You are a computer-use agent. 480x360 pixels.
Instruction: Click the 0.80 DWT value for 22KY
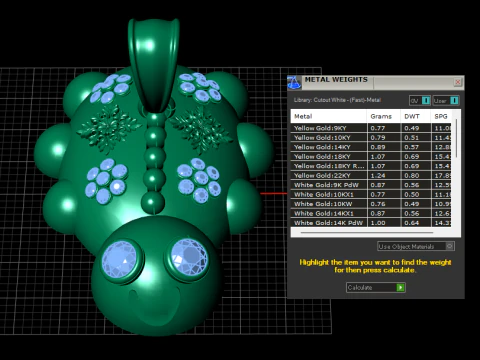(x=411, y=175)
